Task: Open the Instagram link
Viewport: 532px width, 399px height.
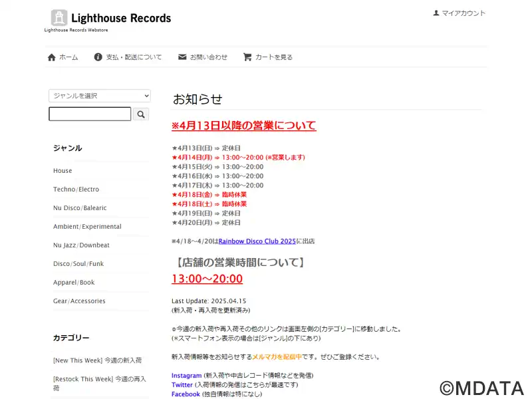Action: point(187,376)
